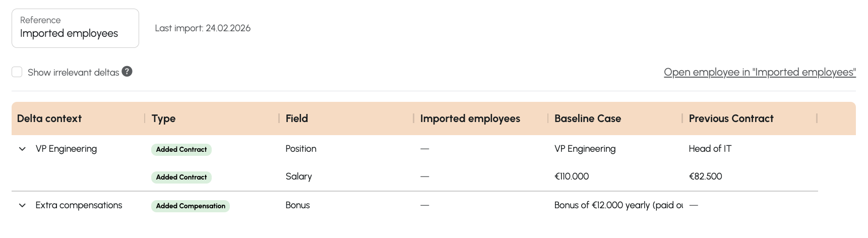Open employee in Imported employees link
Image resolution: width=868 pixels, height=238 pixels.
[760, 72]
